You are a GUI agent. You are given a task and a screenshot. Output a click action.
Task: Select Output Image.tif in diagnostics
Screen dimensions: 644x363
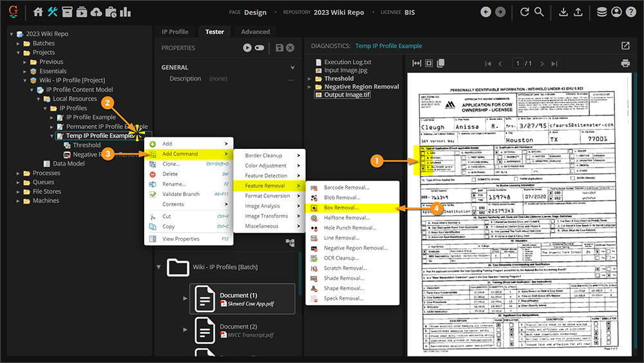346,95
